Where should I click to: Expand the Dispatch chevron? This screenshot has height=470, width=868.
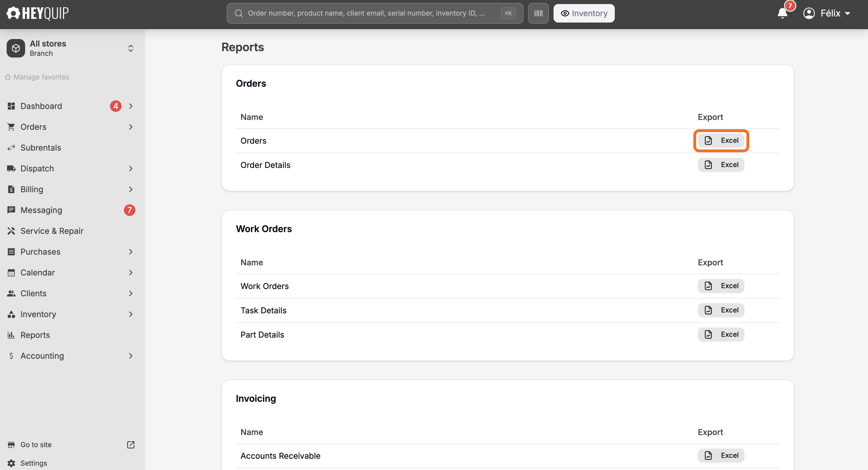pyautogui.click(x=131, y=168)
